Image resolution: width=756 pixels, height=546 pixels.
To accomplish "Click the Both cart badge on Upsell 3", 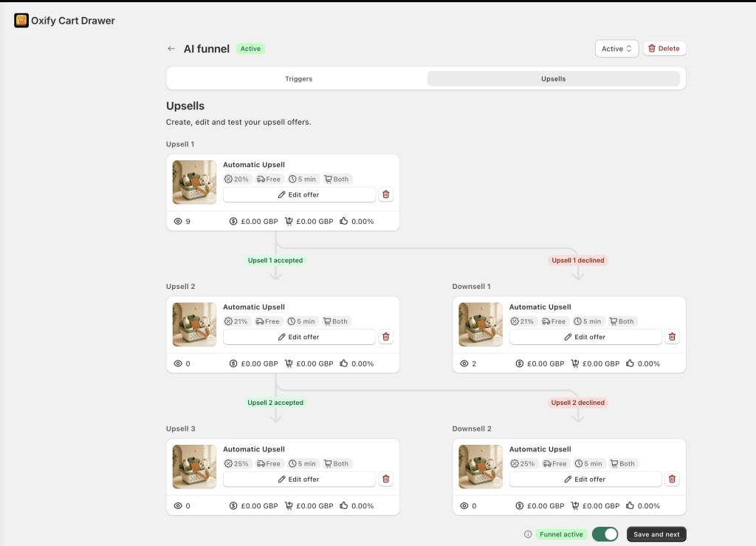I will [x=337, y=463].
